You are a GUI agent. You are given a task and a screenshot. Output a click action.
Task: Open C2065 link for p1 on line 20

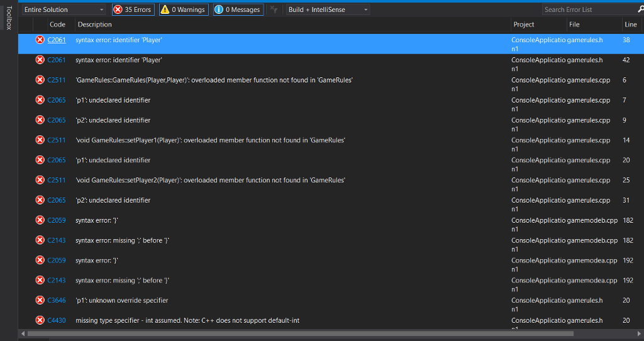pos(57,160)
